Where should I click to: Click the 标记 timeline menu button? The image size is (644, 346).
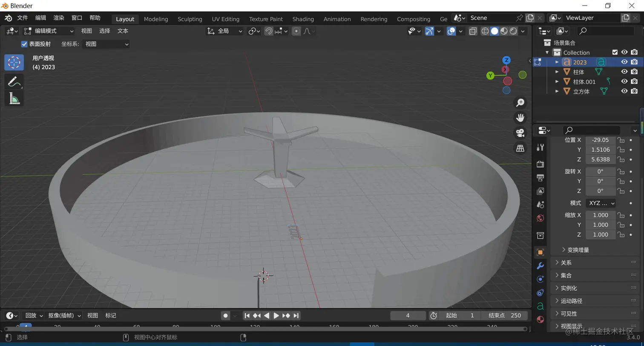coord(111,316)
